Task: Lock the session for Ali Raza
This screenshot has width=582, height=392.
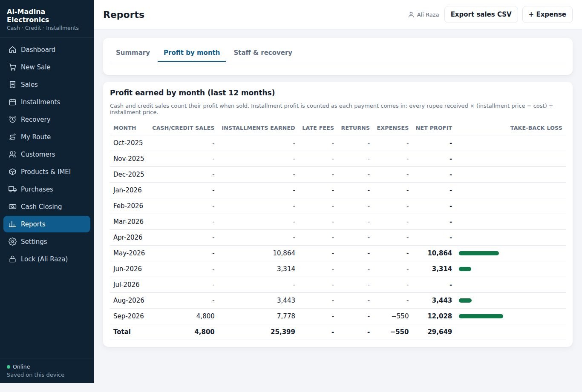Action: click(x=47, y=259)
